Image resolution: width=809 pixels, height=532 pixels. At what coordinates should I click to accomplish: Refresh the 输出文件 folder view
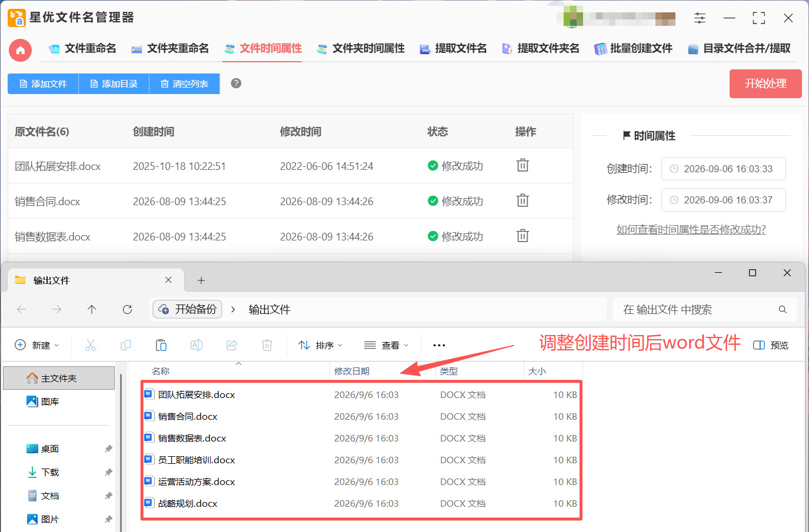[127, 309]
